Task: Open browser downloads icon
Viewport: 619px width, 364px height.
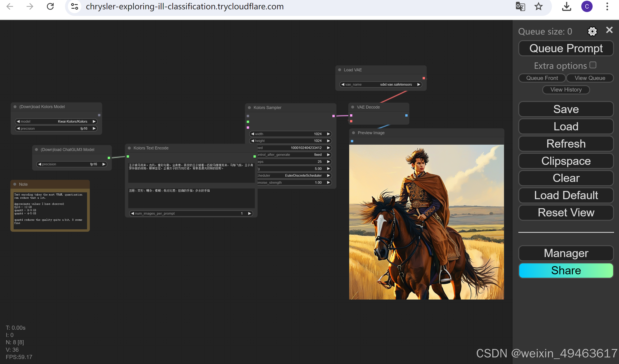Action: click(566, 6)
